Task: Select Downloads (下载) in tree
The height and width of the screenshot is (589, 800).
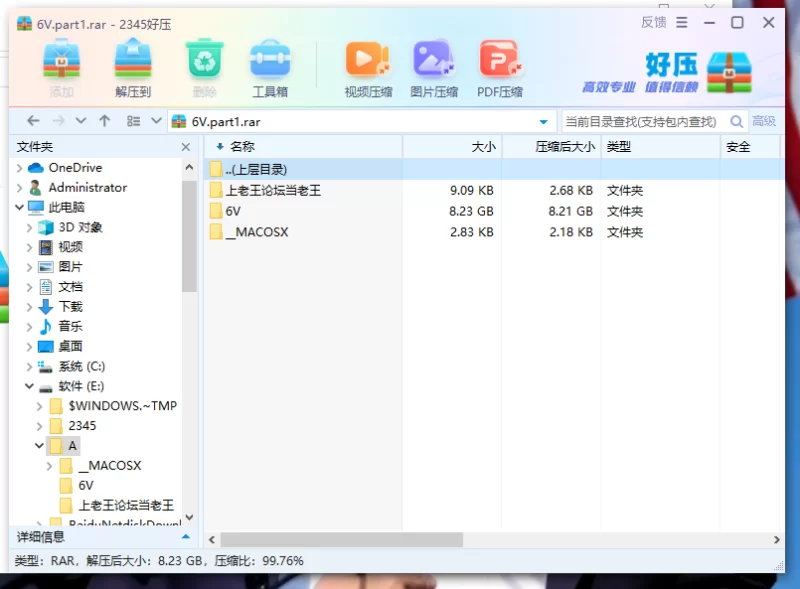Action: (70, 307)
